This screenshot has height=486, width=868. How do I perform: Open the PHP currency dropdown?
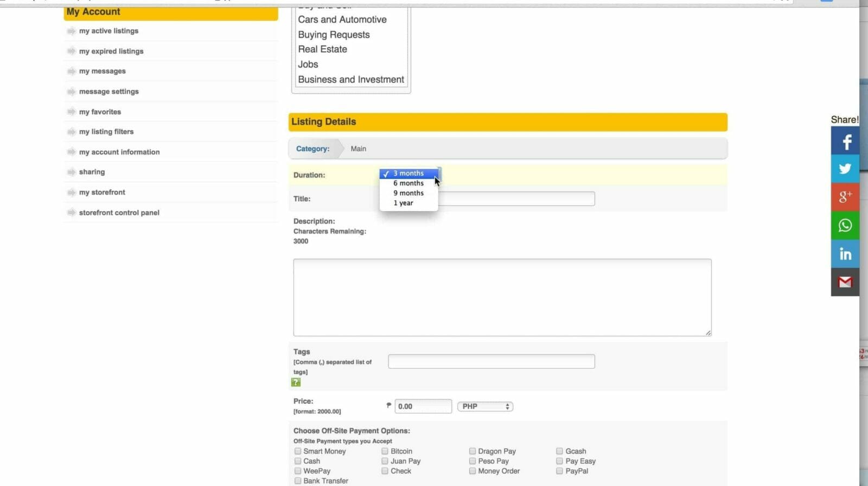(x=485, y=406)
